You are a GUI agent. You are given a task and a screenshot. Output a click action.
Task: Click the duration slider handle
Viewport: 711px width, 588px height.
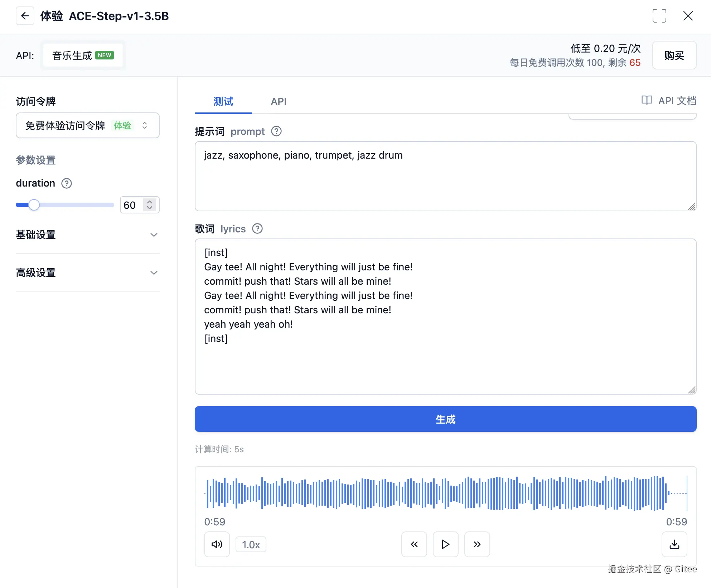34,205
